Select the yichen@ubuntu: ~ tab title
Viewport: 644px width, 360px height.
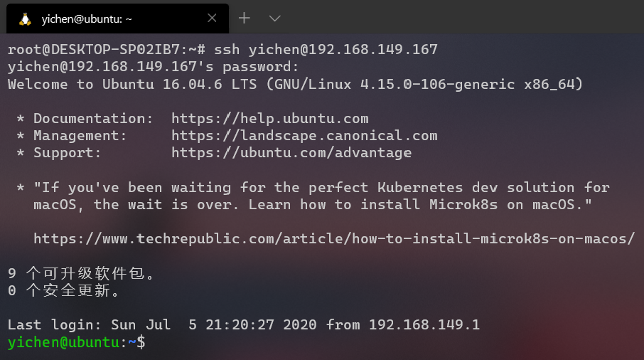click(86, 18)
